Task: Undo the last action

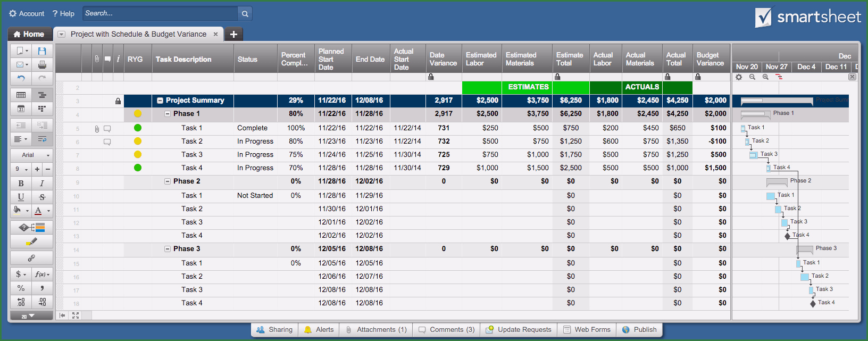Action: 21,78
